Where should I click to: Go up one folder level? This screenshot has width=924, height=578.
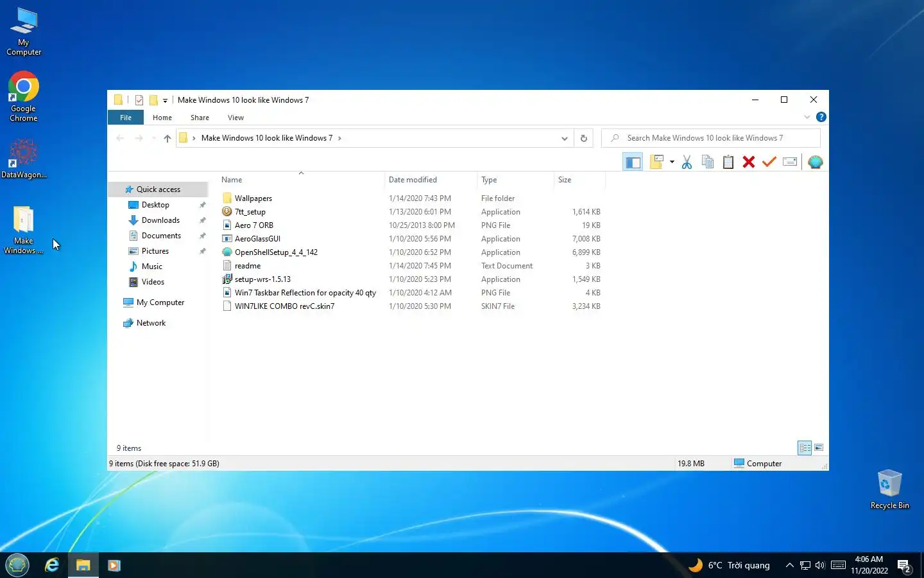coord(167,138)
